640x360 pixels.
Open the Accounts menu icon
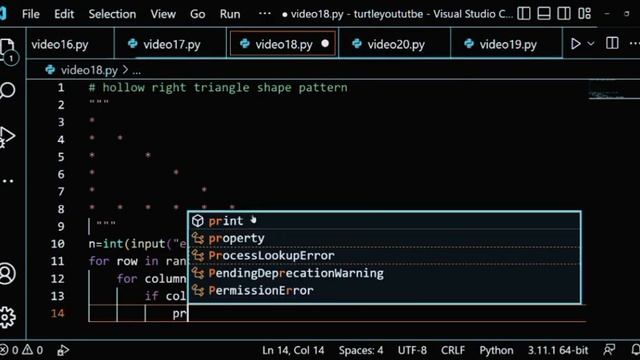[x=7, y=273]
